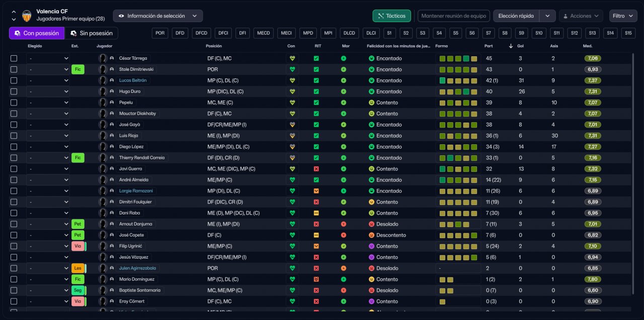The width and height of the screenshot is (644, 320).
Task: Click the sort arrow beside Part column
Action: tap(511, 46)
